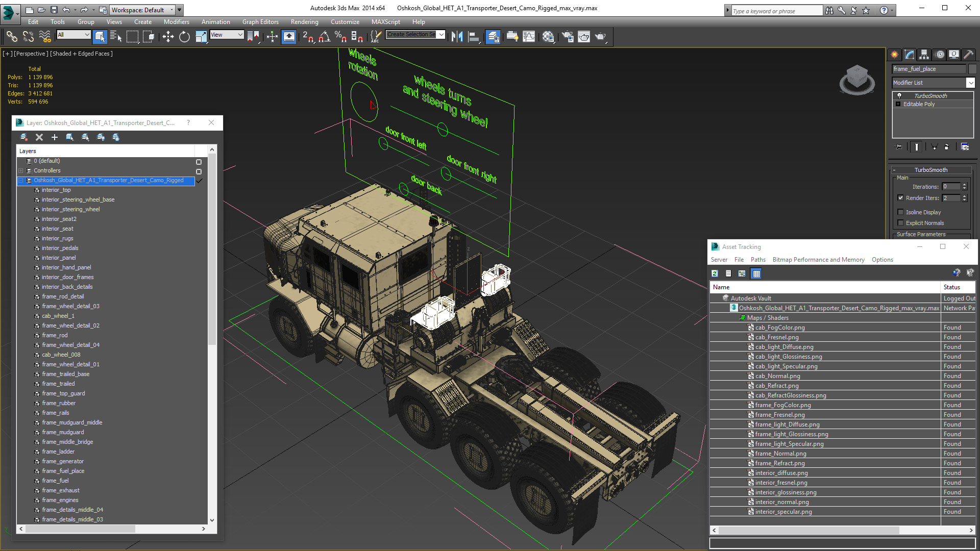
Task: Click the Render Production teapot icon
Action: (x=600, y=36)
